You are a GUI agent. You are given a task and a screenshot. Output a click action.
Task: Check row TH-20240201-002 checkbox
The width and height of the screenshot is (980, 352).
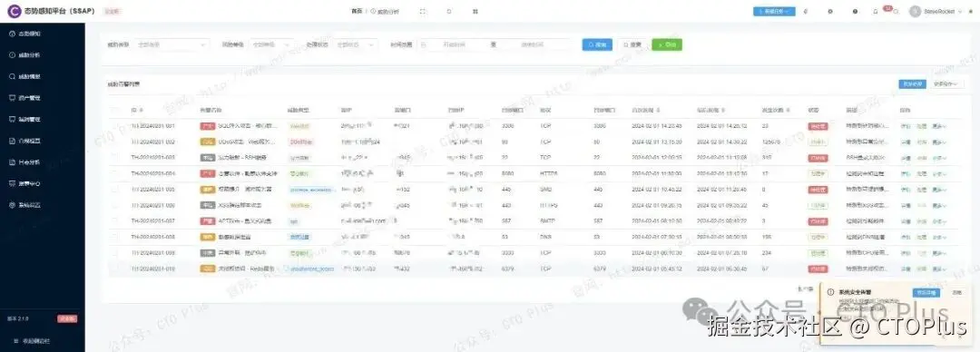(113, 142)
